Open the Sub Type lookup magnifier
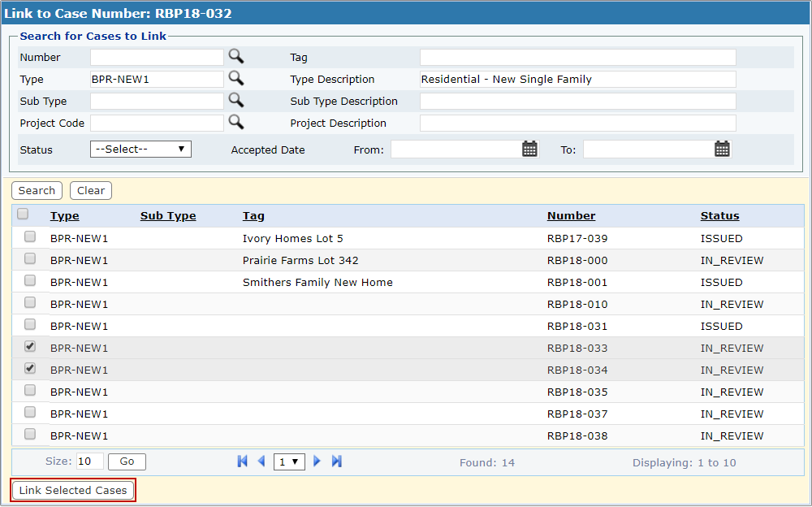The width and height of the screenshot is (812, 507). 235,101
